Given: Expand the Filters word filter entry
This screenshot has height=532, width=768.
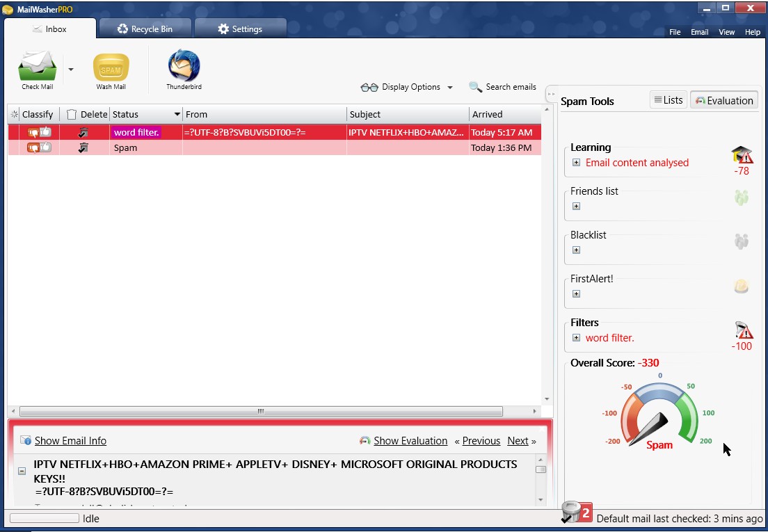Looking at the screenshot, I should (x=577, y=338).
